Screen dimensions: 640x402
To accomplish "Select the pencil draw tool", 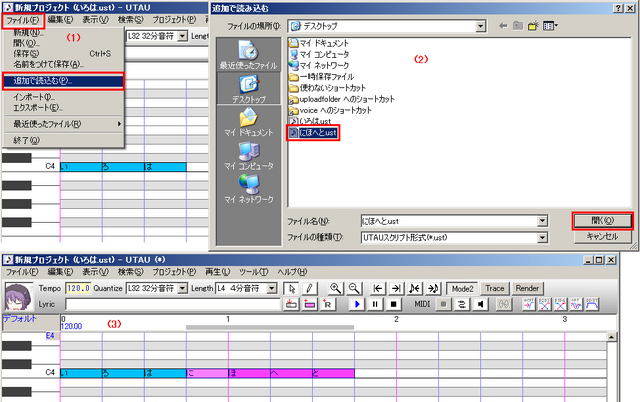I will pyautogui.click(x=309, y=289).
